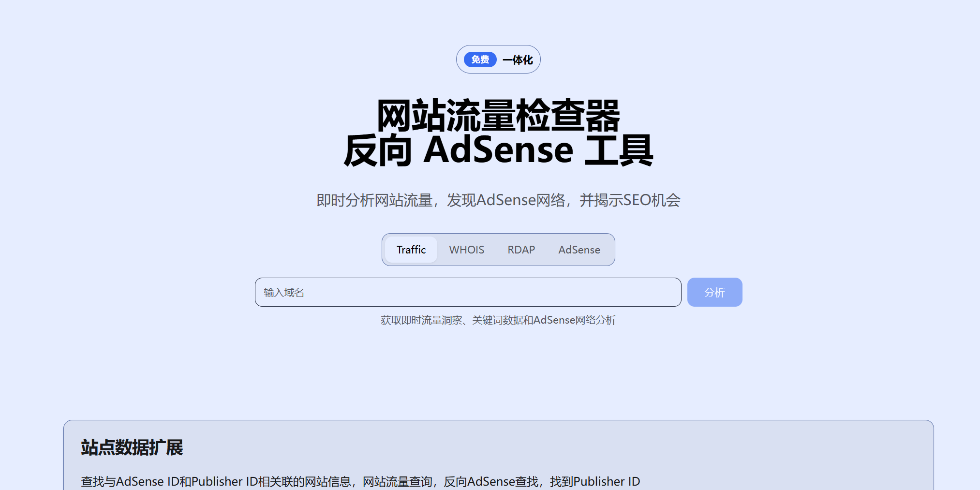Click the 反向 AdSense 工具 heading line

[498, 150]
